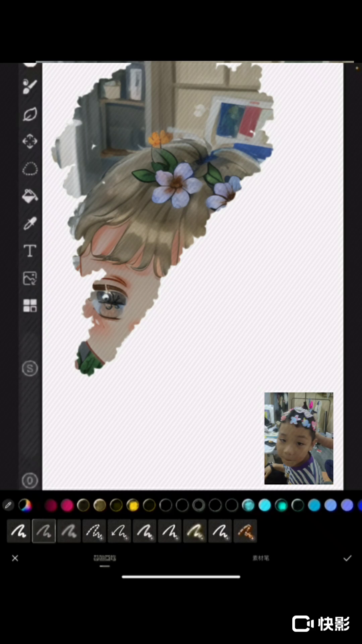Activate the move/transform arrows tool
Screen dimensions: 362x644
tap(30, 141)
